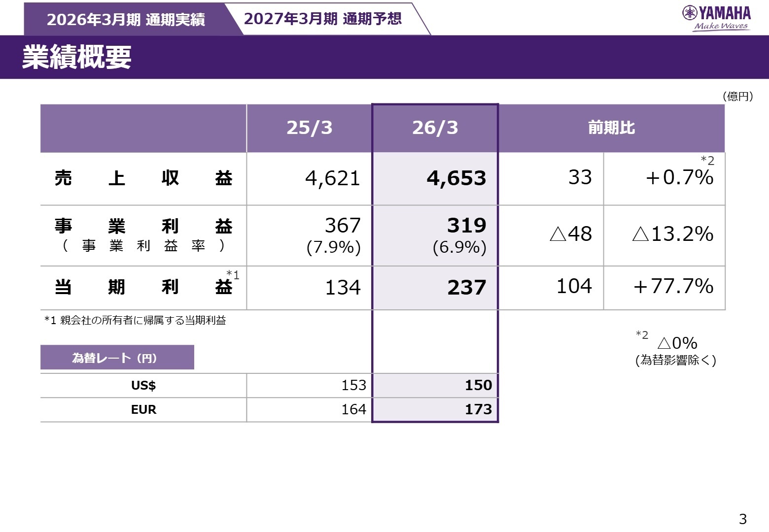The height and width of the screenshot is (532, 769).
Task: Click the (7.9%) margin value
Action: (x=334, y=247)
